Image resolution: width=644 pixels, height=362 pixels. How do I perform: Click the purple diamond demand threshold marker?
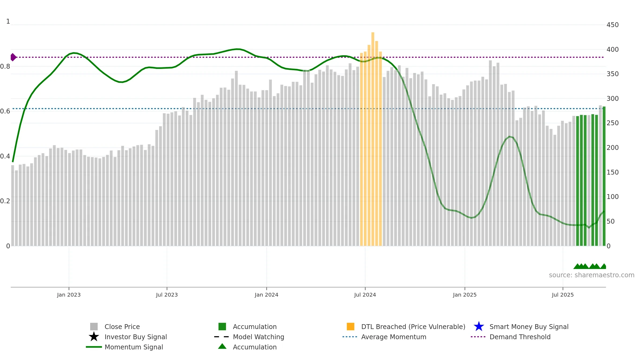point(13,57)
